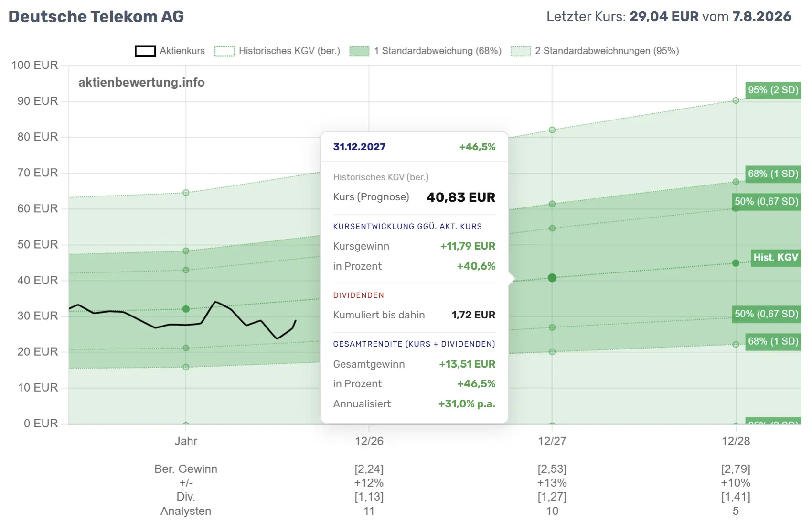Click the 50% (0,67 SD) label near 60 EUR

pyautogui.click(x=766, y=201)
